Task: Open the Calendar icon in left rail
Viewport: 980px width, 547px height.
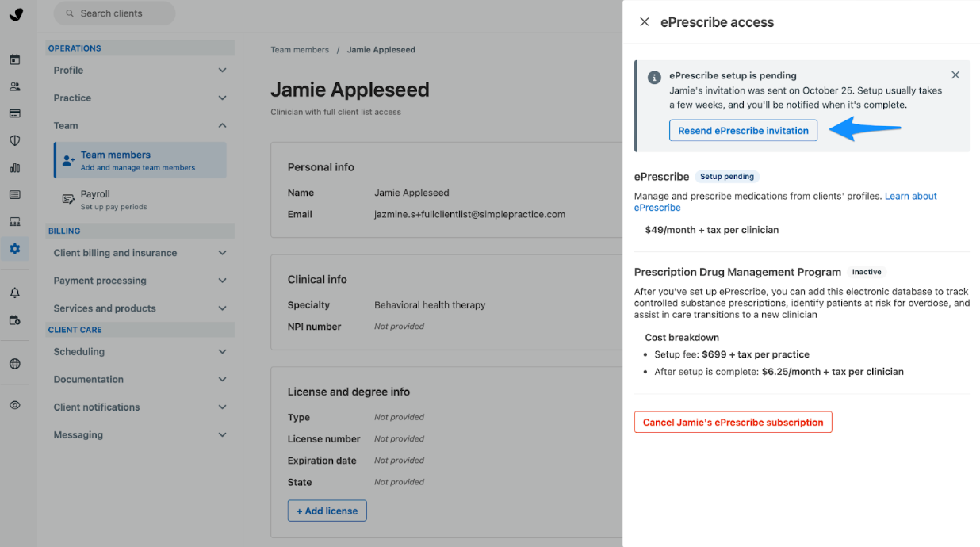Action: 14,59
